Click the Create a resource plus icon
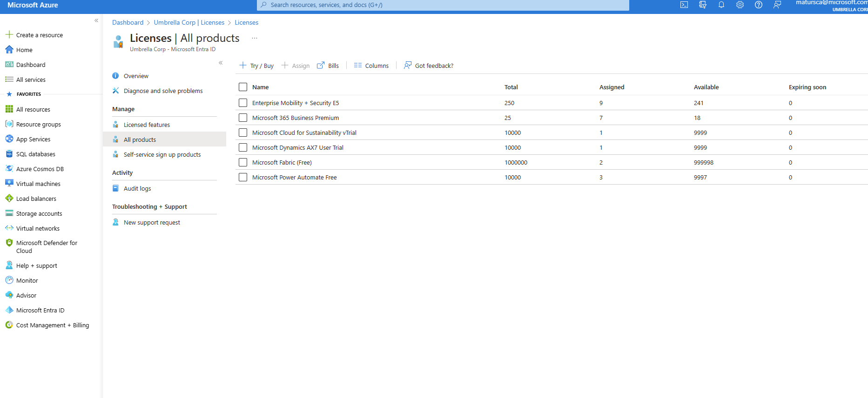 [x=9, y=35]
